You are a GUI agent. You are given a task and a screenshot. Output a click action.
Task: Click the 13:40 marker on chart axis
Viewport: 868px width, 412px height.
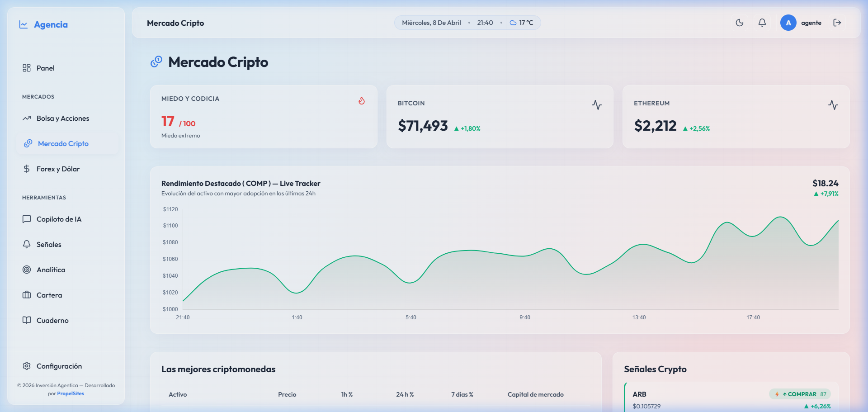pos(639,317)
